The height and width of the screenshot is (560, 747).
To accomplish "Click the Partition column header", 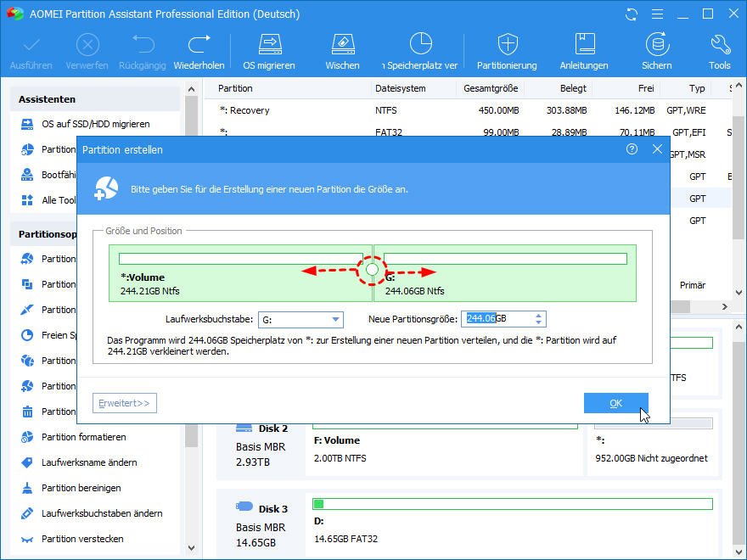I will coord(235,88).
